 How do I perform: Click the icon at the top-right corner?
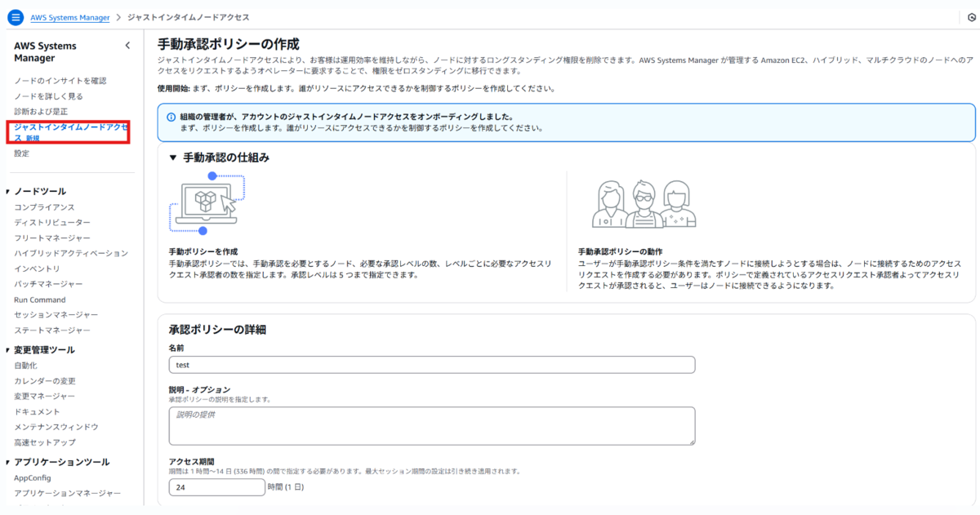[971, 17]
